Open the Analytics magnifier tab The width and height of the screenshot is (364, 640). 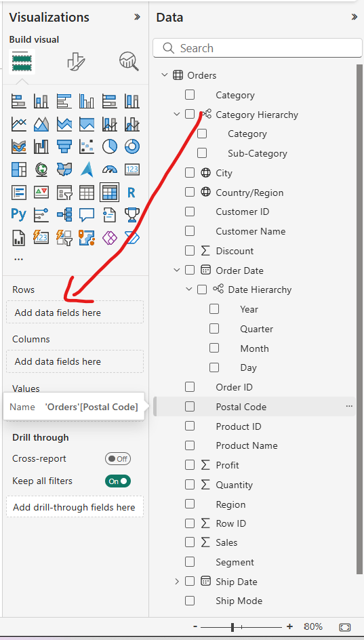(x=129, y=62)
